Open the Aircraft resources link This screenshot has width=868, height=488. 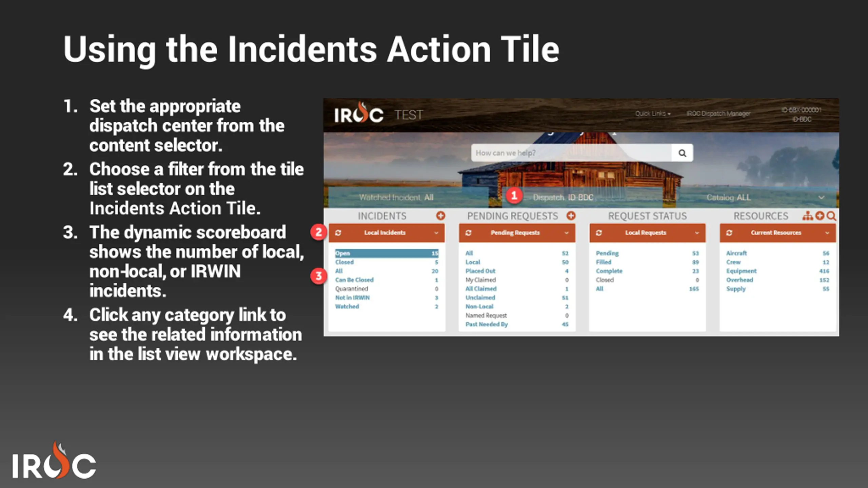tap(736, 253)
